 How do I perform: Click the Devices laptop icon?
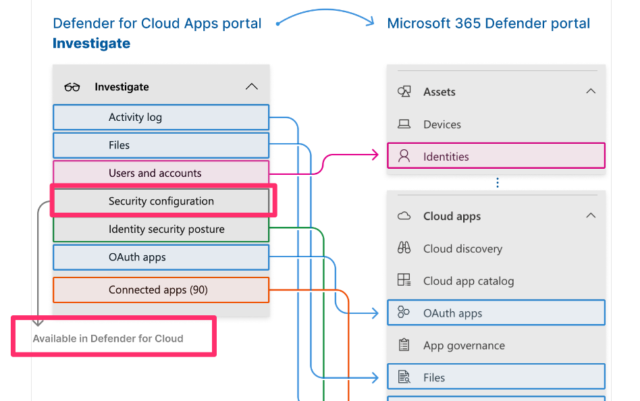(x=404, y=124)
